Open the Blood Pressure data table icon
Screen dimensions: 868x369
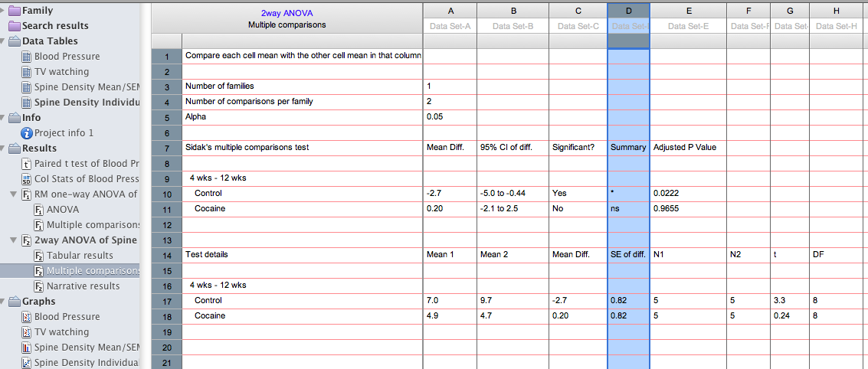pos(27,57)
